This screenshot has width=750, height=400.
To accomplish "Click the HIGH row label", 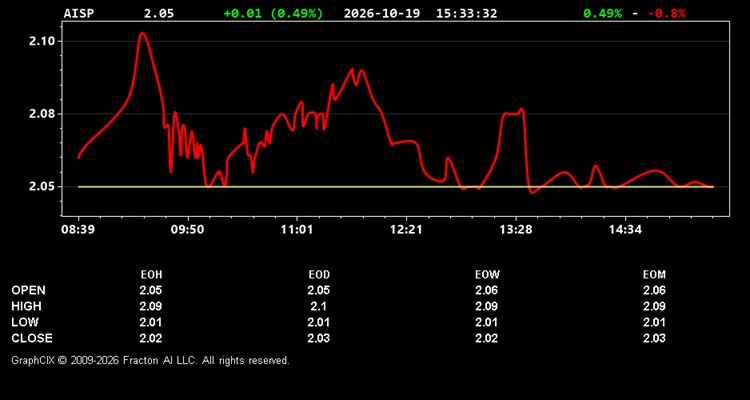I will (26, 306).
